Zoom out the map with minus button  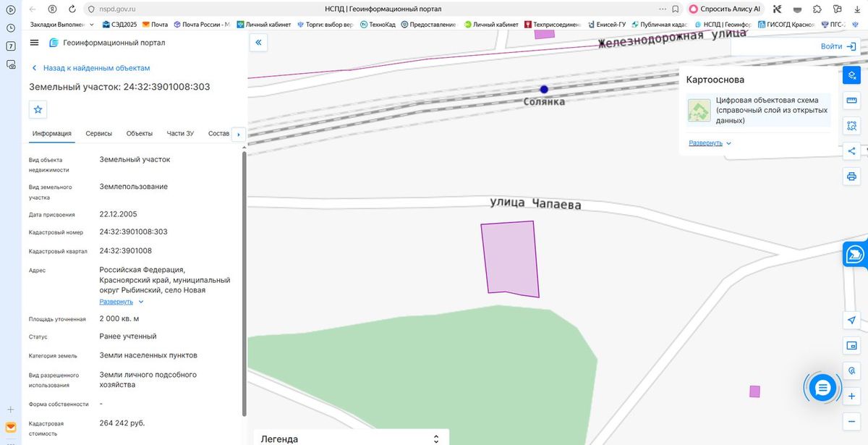pyautogui.click(x=851, y=421)
